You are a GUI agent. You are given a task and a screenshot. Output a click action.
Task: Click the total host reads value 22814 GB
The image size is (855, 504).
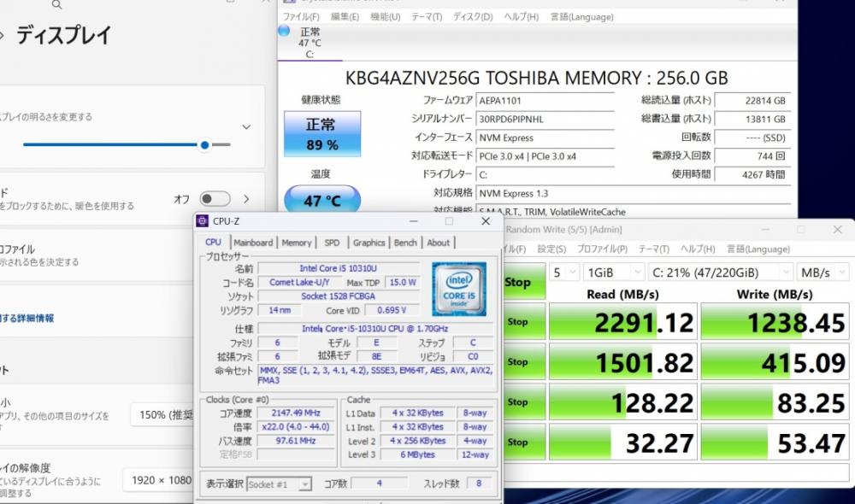point(752,101)
